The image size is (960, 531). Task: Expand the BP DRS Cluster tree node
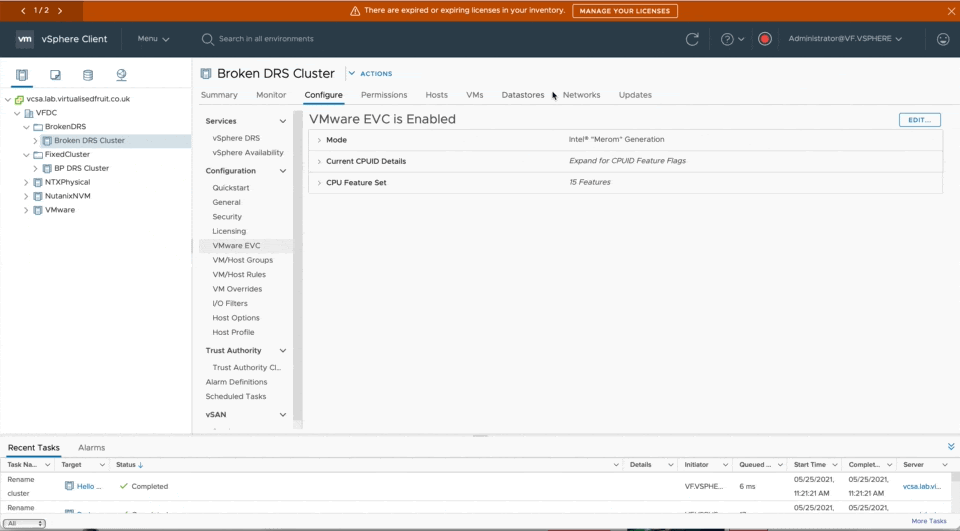tap(35, 168)
